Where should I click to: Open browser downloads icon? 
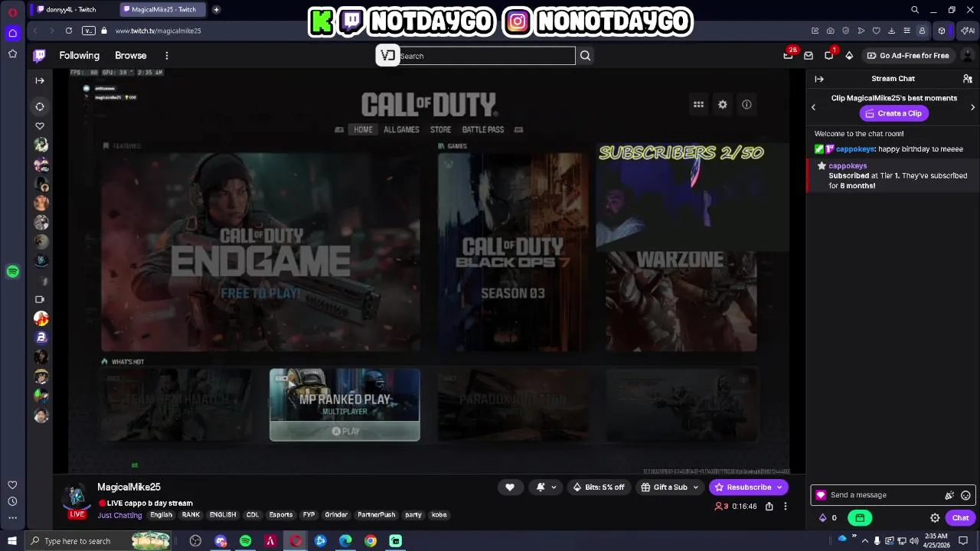pyautogui.click(x=891, y=31)
